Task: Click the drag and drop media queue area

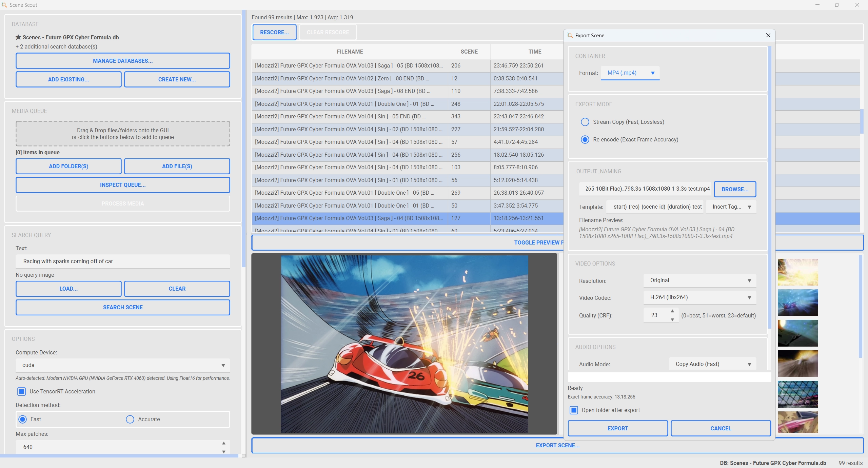Action: (123, 134)
